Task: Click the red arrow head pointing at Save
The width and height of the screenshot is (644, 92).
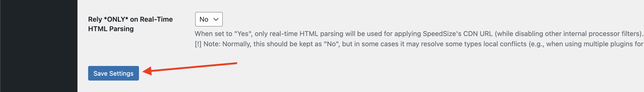Action: click(x=147, y=71)
